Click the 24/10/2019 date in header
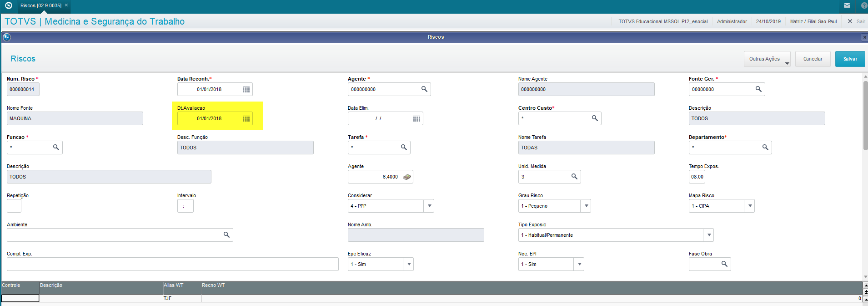The height and width of the screenshot is (306, 868). pyautogui.click(x=768, y=21)
